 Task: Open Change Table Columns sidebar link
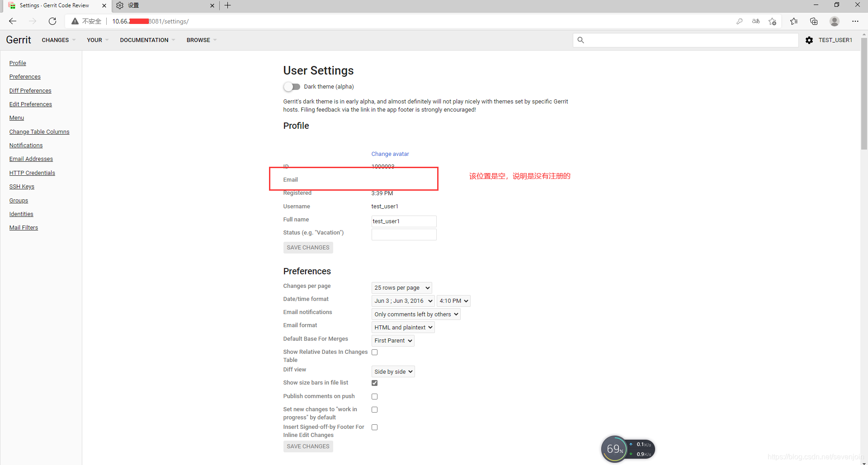click(x=39, y=132)
